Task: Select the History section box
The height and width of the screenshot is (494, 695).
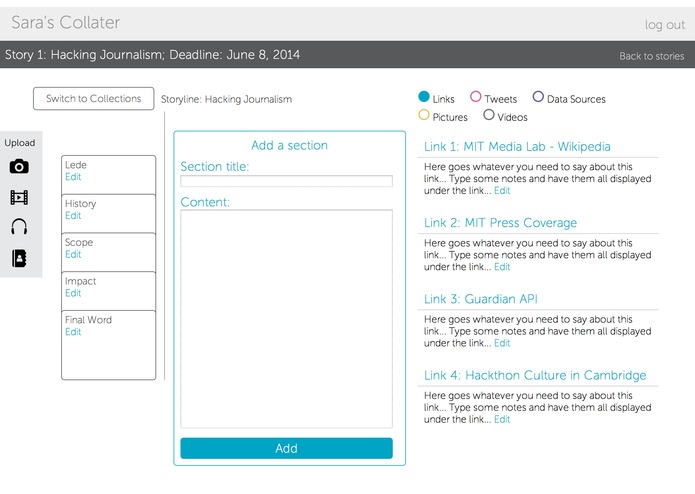Action: pyautogui.click(x=109, y=214)
